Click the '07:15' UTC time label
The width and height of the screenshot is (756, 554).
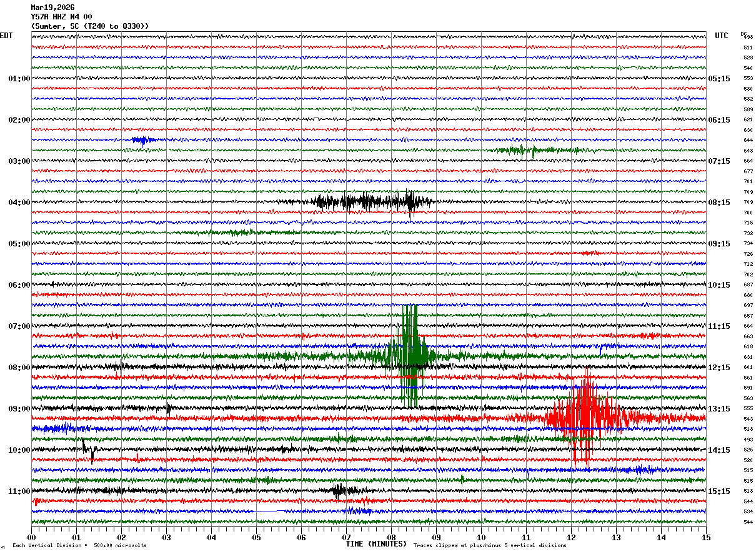pos(719,161)
